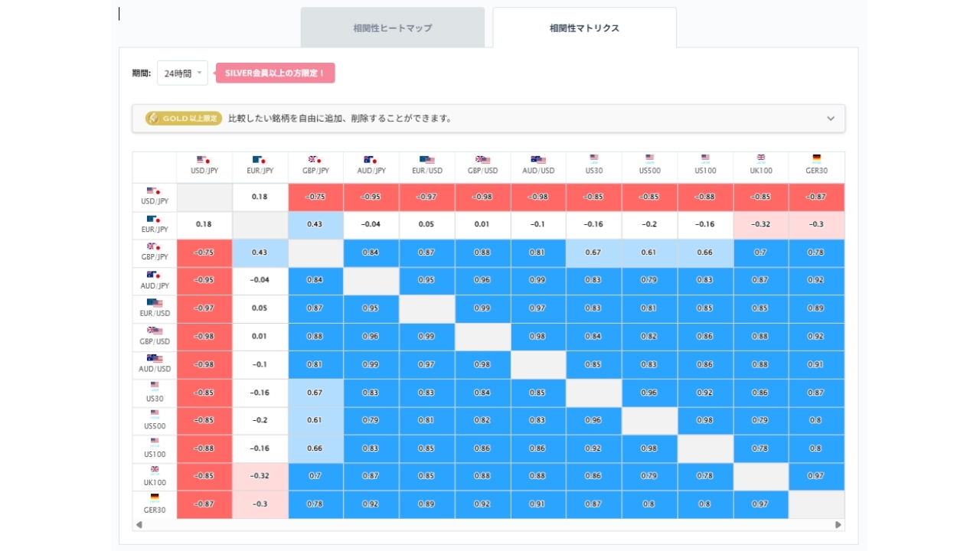Viewport: 980px width, 551px height.
Task: Select the 相関性マトリクス tab
Action: [x=584, y=28]
